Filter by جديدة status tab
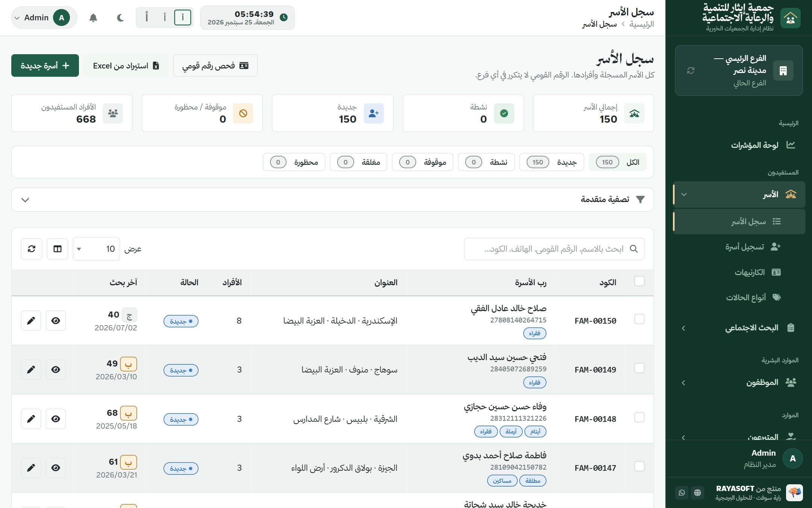The width and height of the screenshot is (812, 508). coord(551,162)
